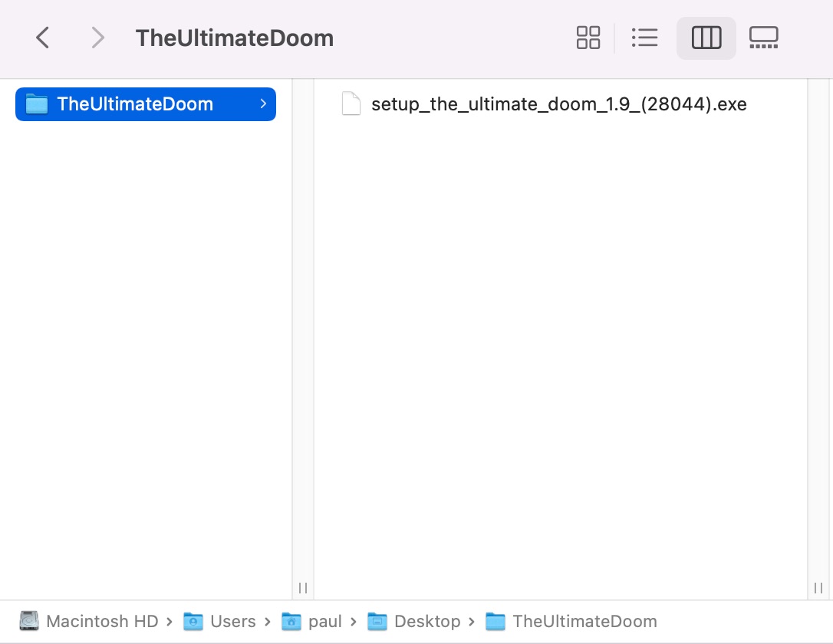The image size is (833, 644).
Task: Click the Desktop folder icon in path bar
Action: tap(377, 621)
